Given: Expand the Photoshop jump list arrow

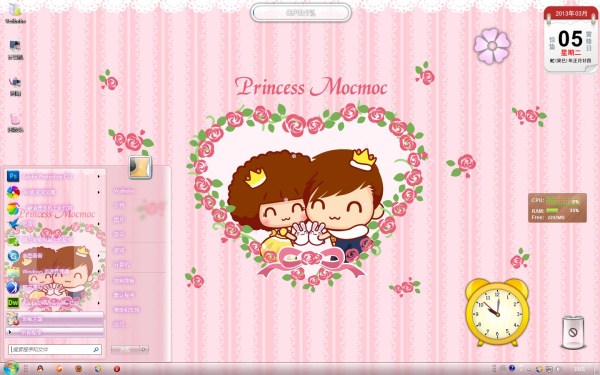Looking at the screenshot, I should click(99, 176).
